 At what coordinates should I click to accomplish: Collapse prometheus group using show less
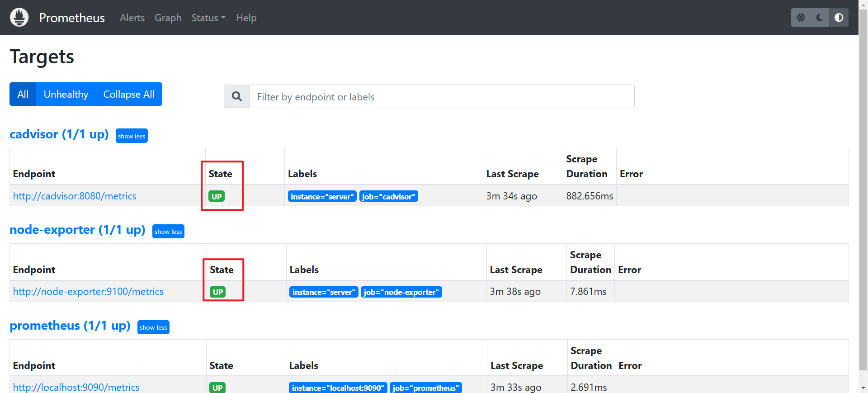click(153, 327)
